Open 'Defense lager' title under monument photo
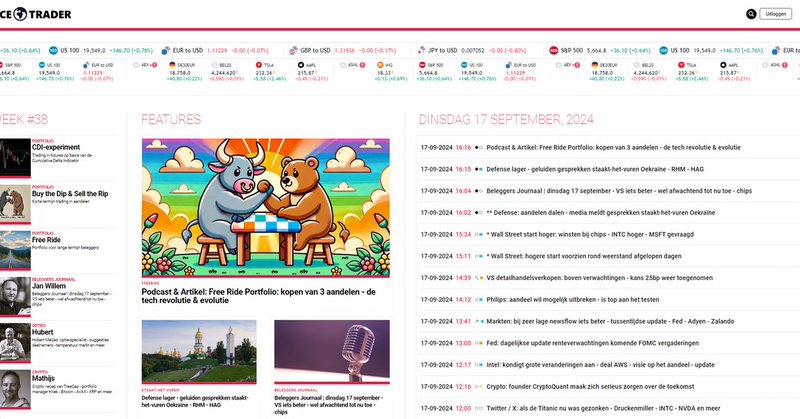Viewport: 800px width, 419px height. tap(195, 401)
